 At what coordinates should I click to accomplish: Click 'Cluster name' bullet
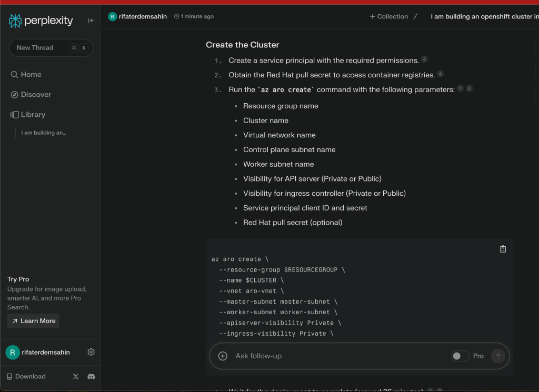coord(266,120)
